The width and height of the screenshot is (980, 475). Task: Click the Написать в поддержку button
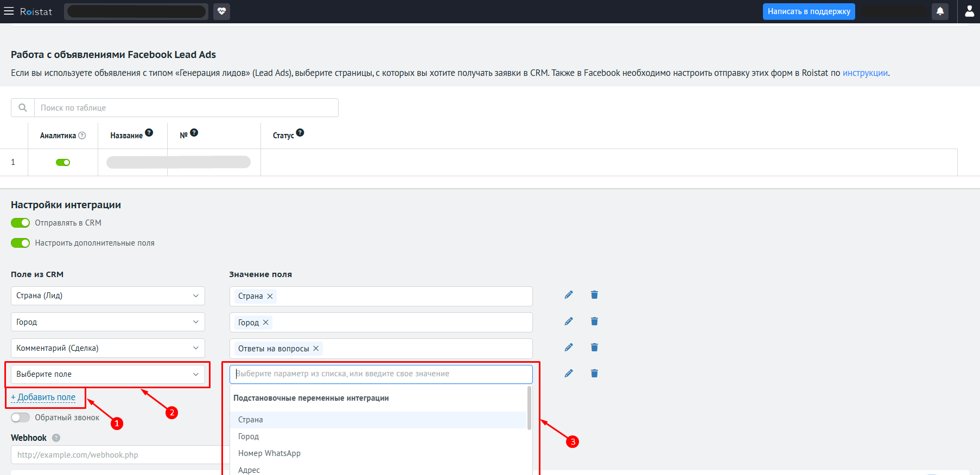pyautogui.click(x=809, y=11)
